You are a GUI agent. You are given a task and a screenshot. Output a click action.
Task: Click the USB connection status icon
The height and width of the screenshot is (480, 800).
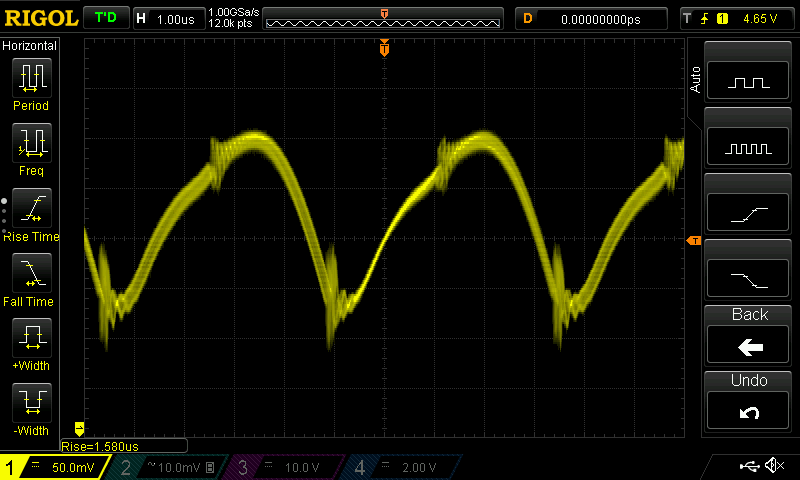click(x=749, y=466)
